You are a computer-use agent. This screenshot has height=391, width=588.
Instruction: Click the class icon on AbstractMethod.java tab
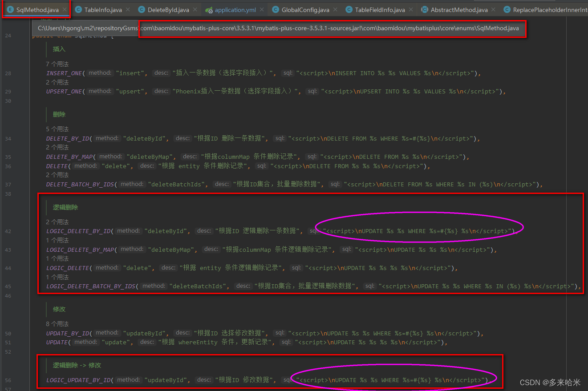[425, 9]
